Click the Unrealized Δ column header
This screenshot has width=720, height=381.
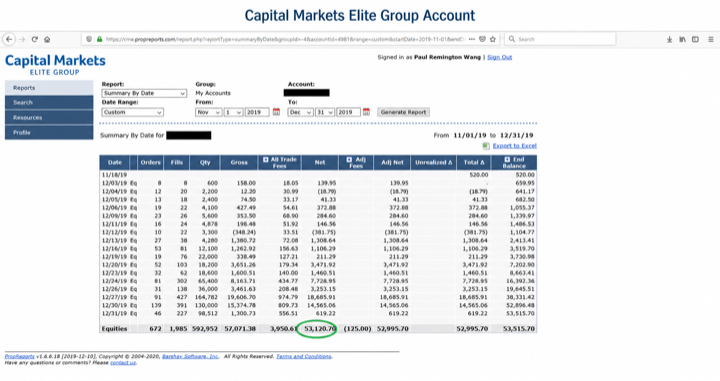[x=433, y=162]
